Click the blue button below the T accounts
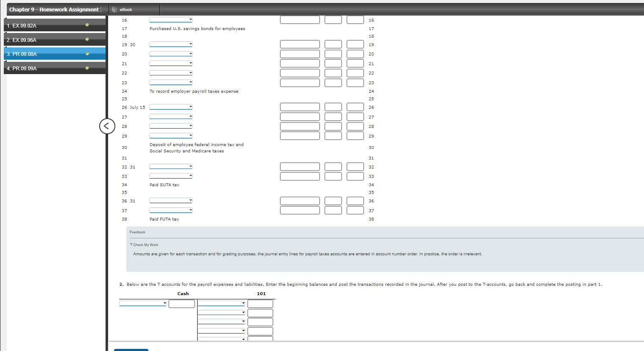The width and height of the screenshot is (644, 351). (131, 350)
